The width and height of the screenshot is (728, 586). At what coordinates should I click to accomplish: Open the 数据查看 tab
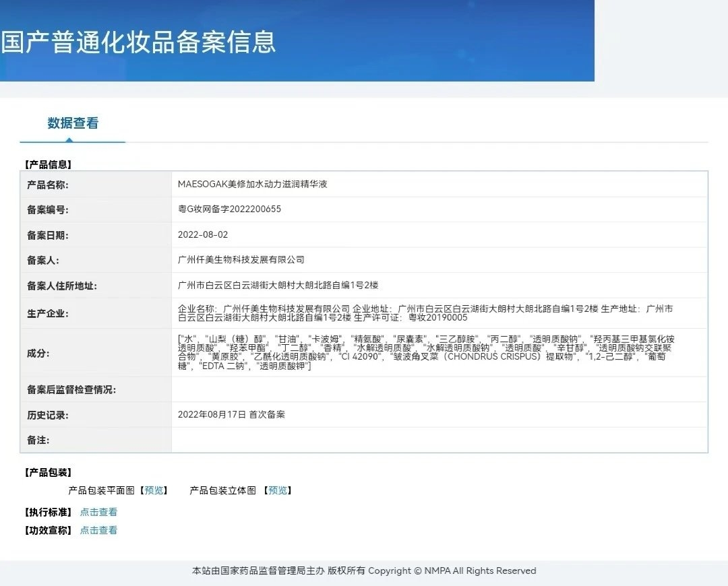(73, 123)
